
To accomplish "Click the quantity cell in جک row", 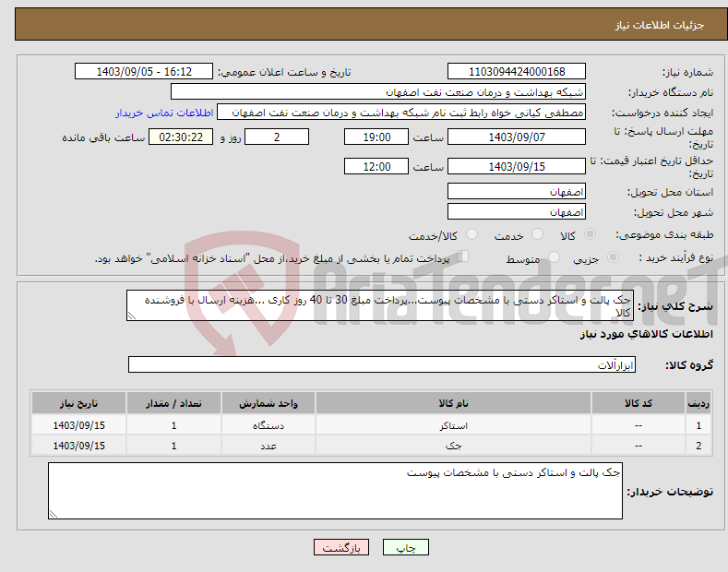I will [x=173, y=446].
